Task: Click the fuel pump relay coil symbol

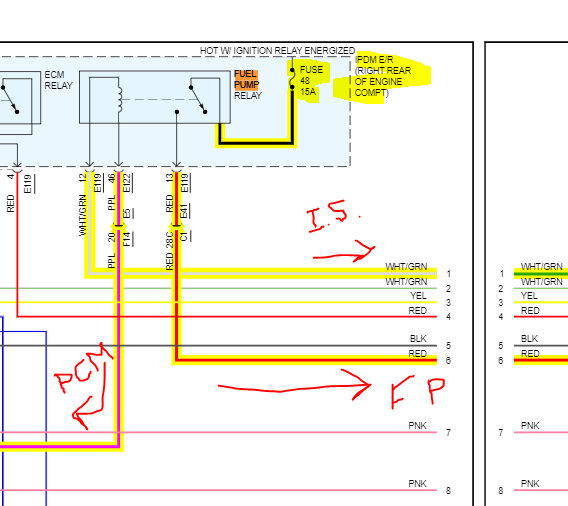Action: [119, 99]
